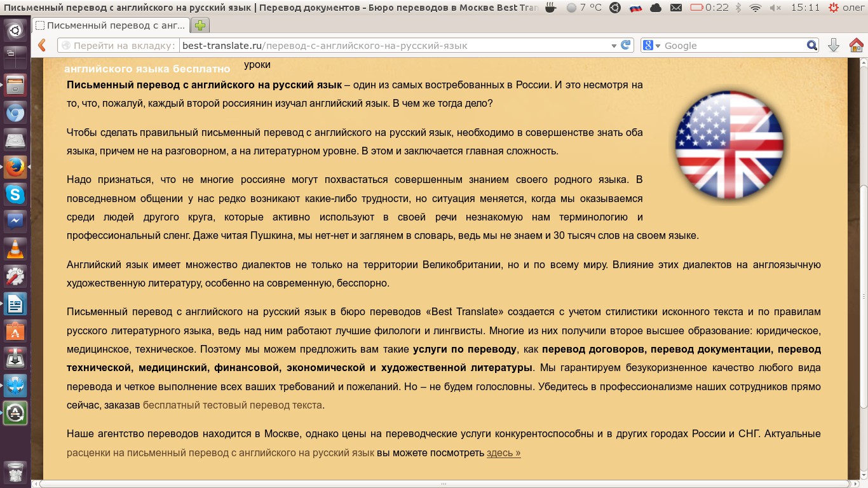Open the Bluetooth indicator menu
The height and width of the screenshot is (488, 868).
click(738, 8)
